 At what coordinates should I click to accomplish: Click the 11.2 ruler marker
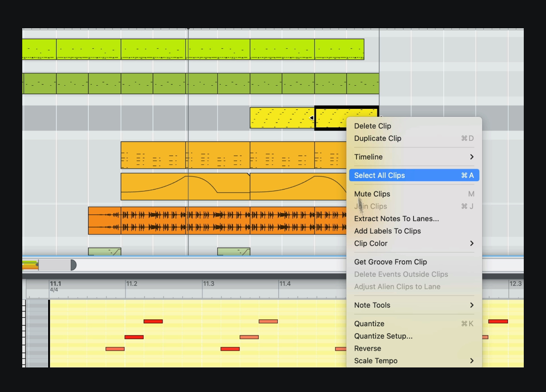click(x=132, y=284)
